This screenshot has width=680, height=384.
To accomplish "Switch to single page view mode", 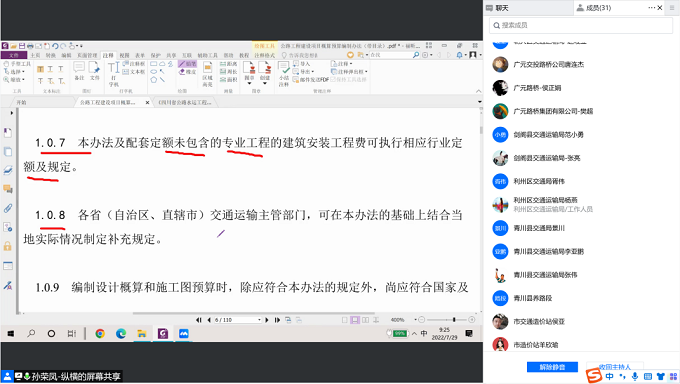I will [x=345, y=320].
